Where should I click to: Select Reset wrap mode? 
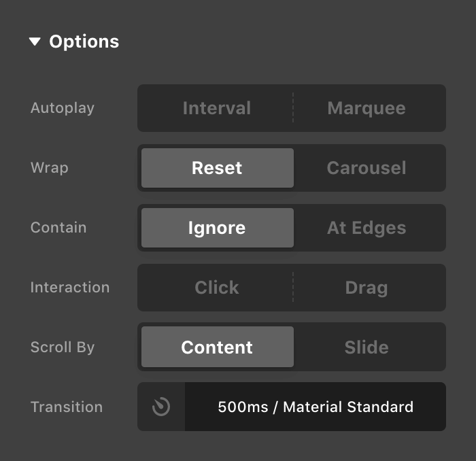[x=217, y=168]
